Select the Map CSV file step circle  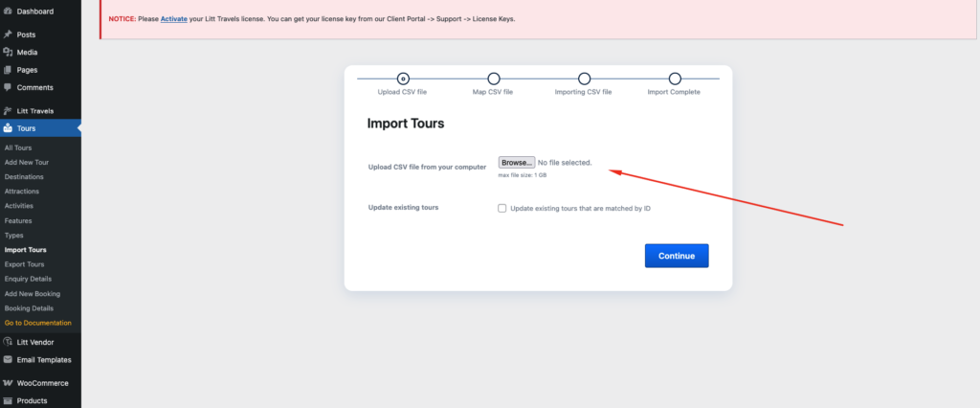tap(494, 79)
